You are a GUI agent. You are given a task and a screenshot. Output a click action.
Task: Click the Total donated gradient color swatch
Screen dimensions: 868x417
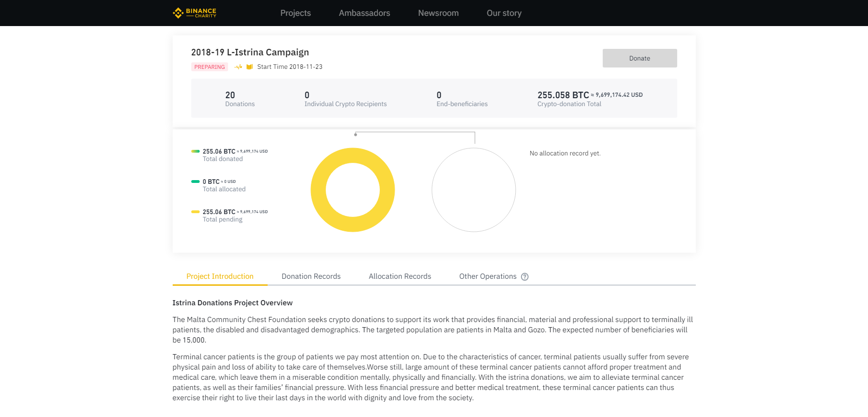[195, 151]
